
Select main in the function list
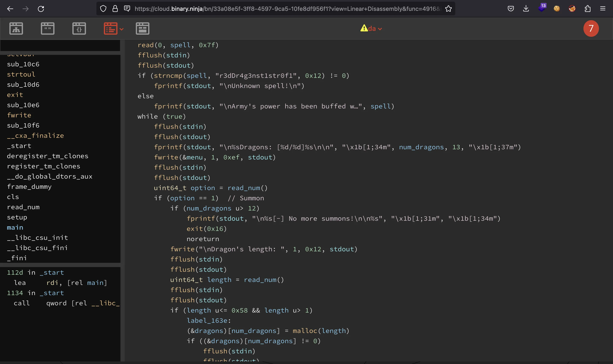click(15, 228)
